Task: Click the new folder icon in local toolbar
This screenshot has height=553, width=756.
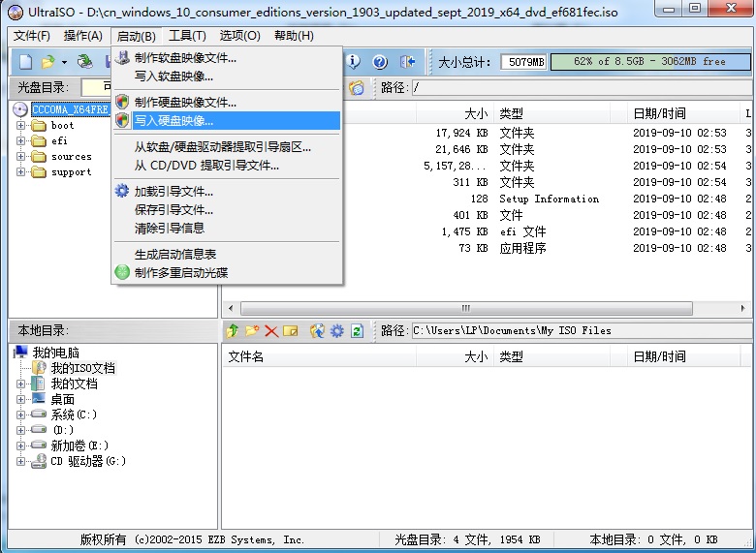Action: (x=252, y=331)
